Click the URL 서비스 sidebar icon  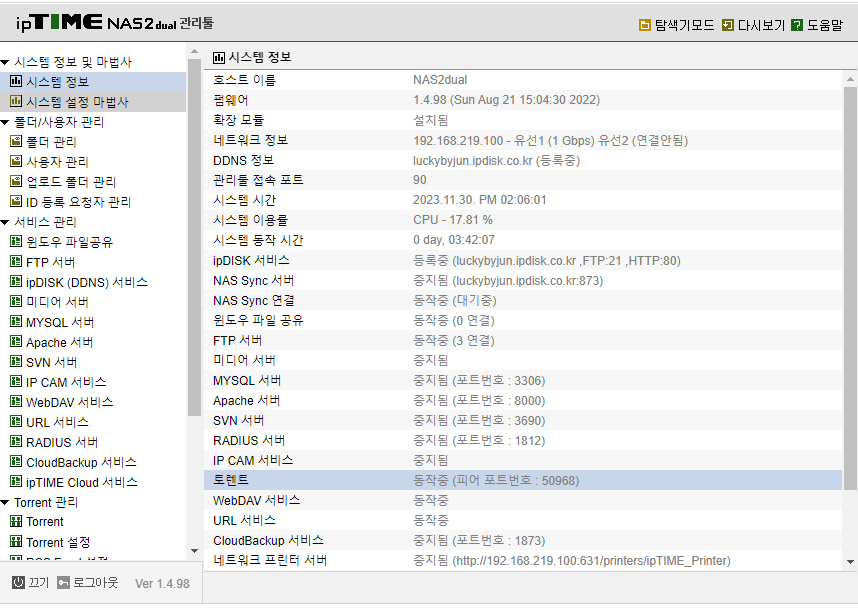16,422
